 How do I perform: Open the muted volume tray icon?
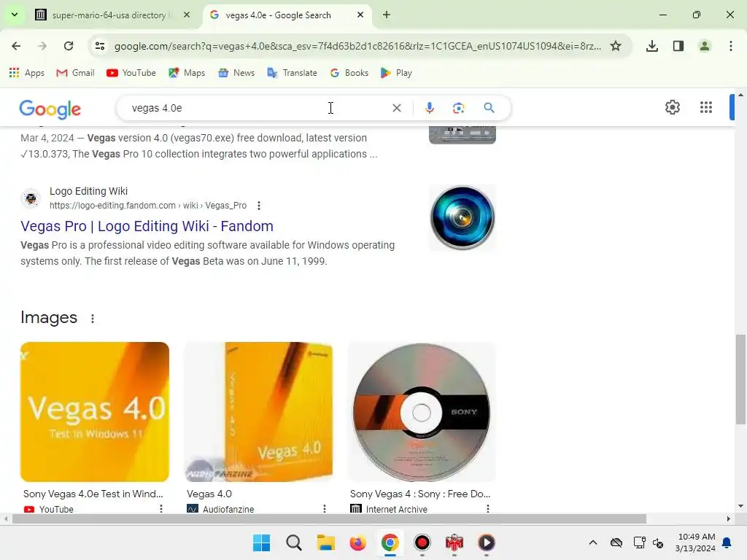[659, 542]
